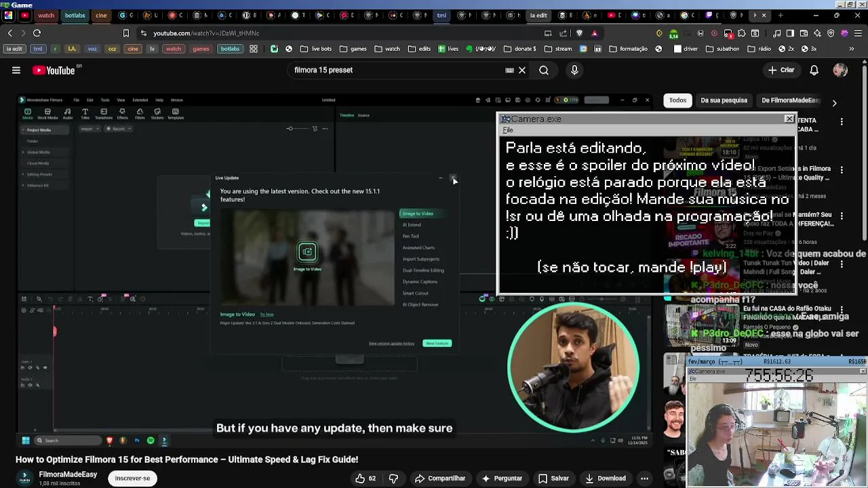Select 'Pen Tool' in the Live Update feature list

[410, 237]
